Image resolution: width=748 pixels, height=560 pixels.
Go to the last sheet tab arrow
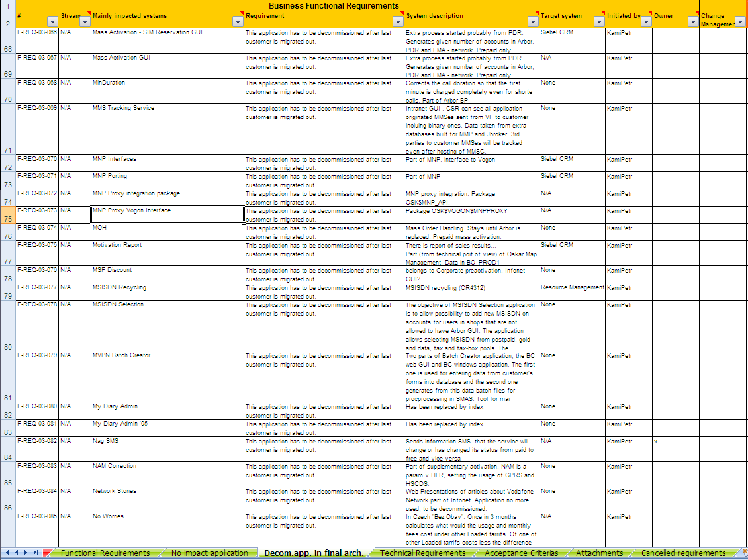[x=35, y=553]
